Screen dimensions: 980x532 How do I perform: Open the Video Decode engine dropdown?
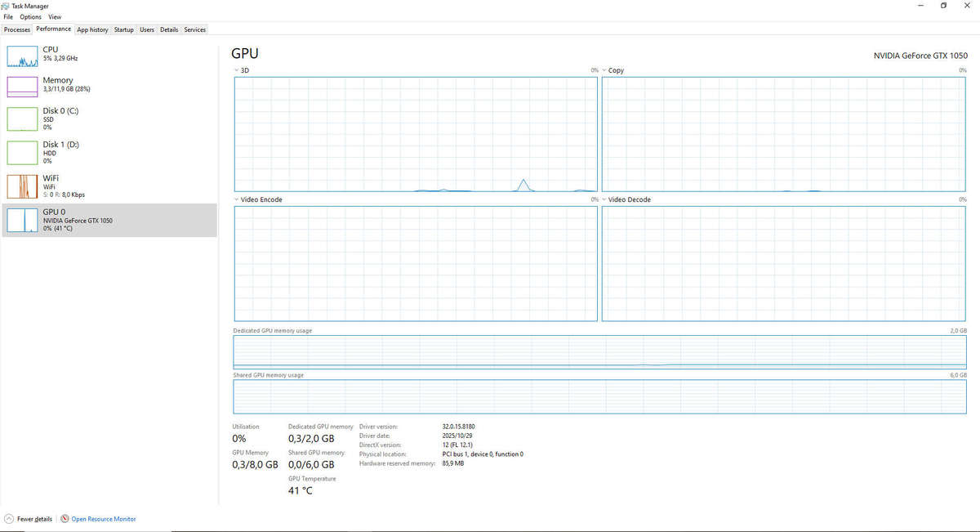(604, 199)
